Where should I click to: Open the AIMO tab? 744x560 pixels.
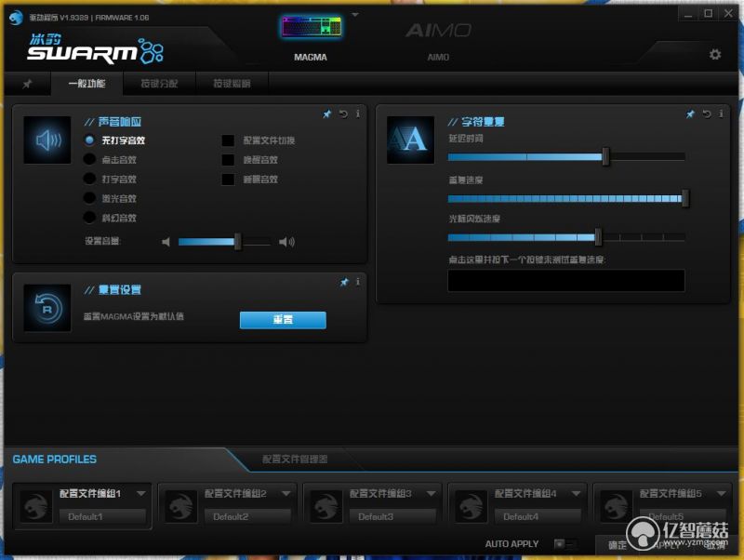pos(438,40)
